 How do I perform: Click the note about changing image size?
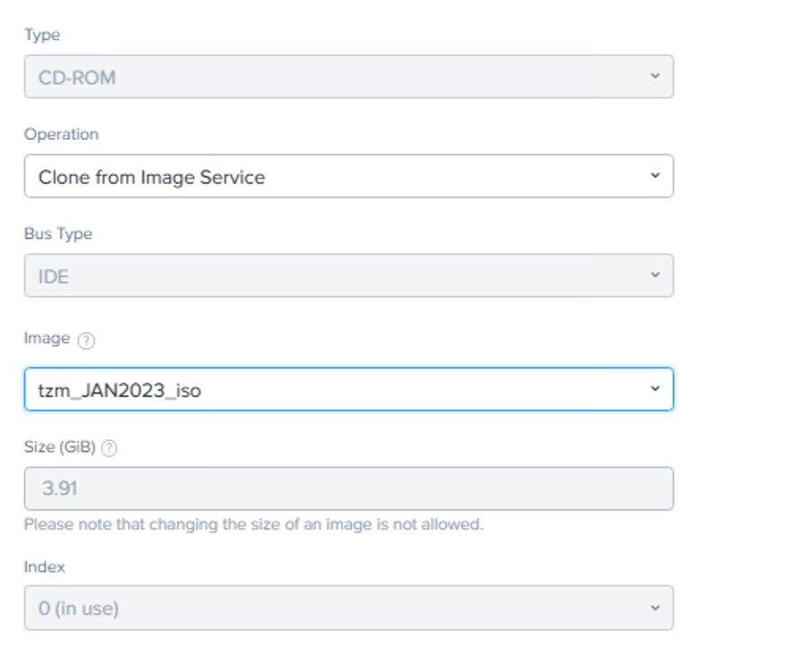tap(253, 524)
